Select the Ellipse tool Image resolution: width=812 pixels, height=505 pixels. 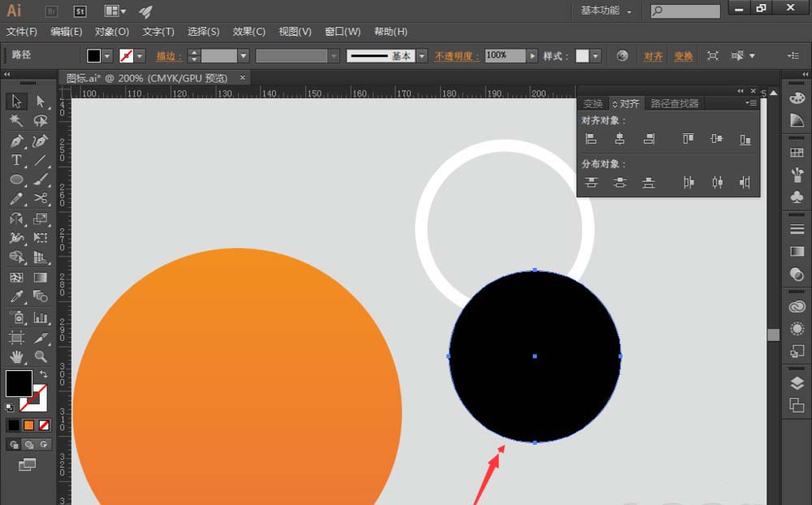[16, 179]
